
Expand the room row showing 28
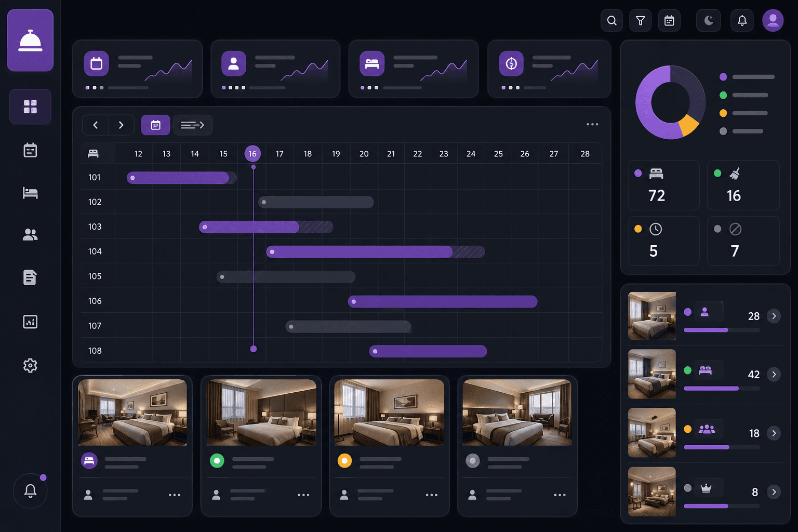[x=774, y=316]
